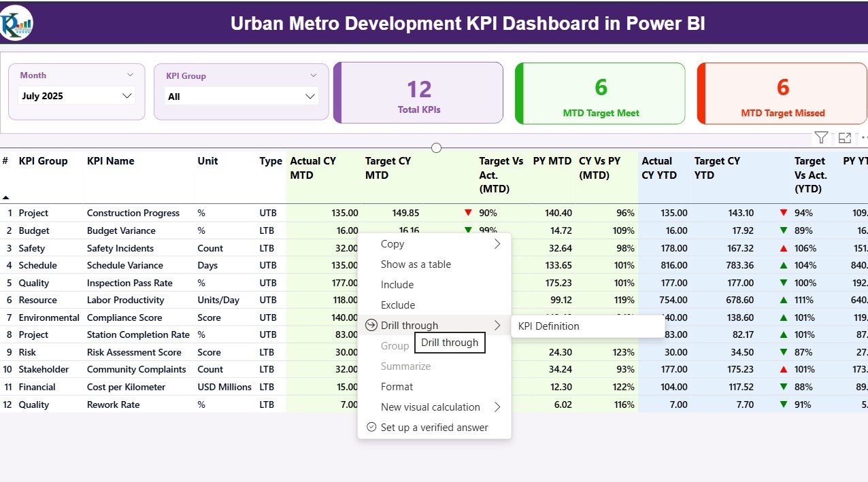This screenshot has width=868, height=482.
Task: Click the dashboard logo in header
Action: pyautogui.click(x=17, y=23)
